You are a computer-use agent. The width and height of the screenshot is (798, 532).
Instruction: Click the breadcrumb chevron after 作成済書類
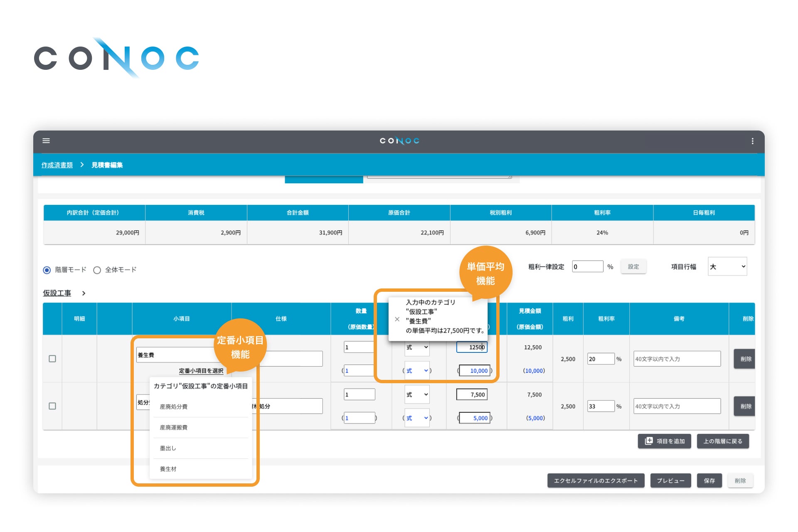(82, 165)
